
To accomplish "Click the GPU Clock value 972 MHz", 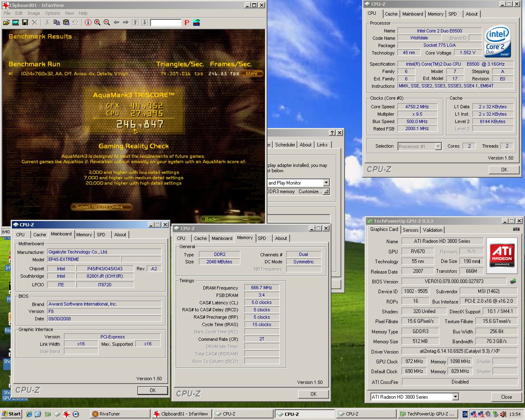I will click(x=414, y=361).
